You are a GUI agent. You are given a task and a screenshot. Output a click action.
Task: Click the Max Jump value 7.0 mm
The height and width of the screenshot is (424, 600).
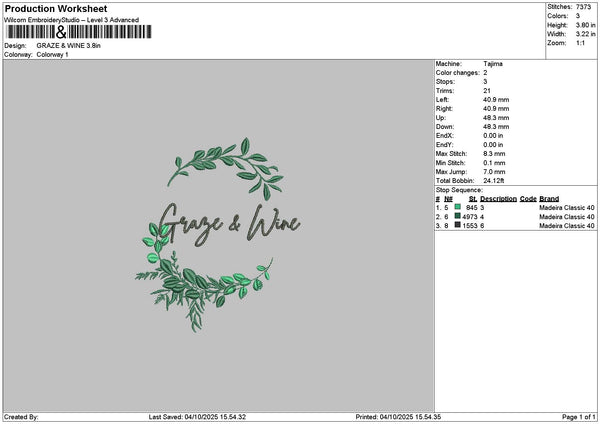(494, 172)
